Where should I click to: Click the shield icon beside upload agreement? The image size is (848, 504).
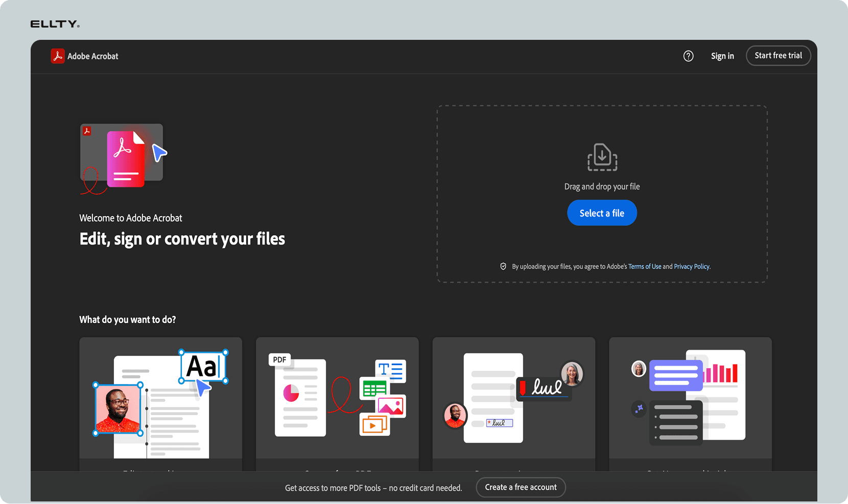pos(503,267)
